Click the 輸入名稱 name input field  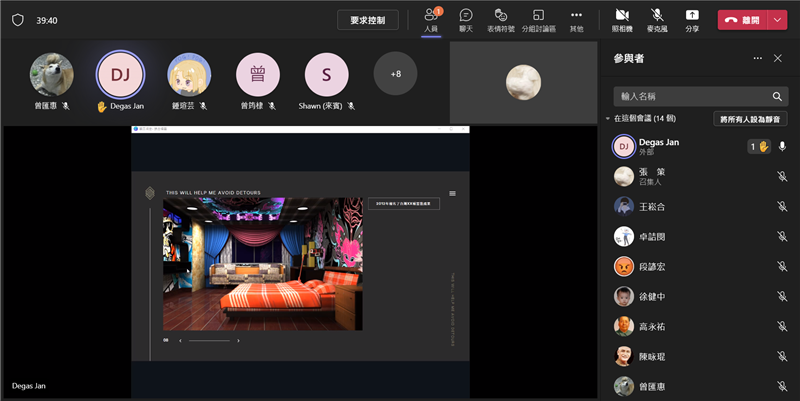[x=690, y=97]
